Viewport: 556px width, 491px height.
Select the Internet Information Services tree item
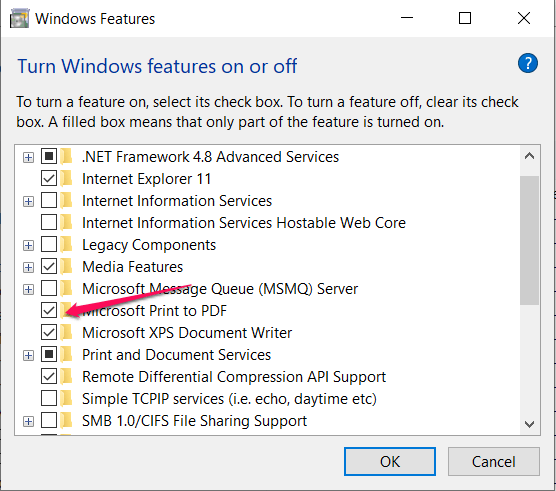pyautogui.click(x=177, y=201)
